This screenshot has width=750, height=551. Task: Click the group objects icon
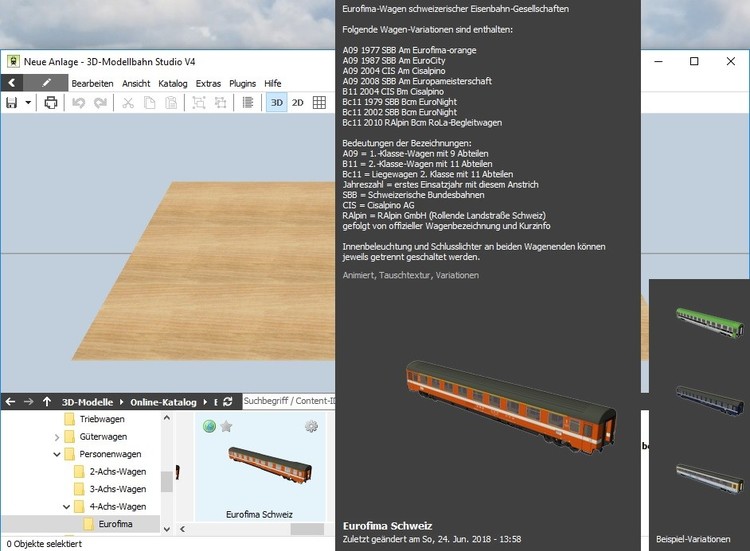[x=199, y=102]
